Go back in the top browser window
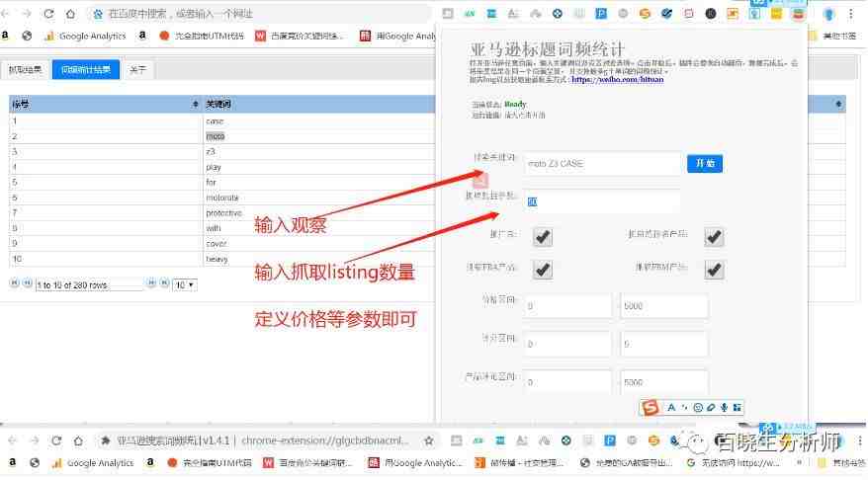This screenshot has height=480, width=868. pos(7,13)
